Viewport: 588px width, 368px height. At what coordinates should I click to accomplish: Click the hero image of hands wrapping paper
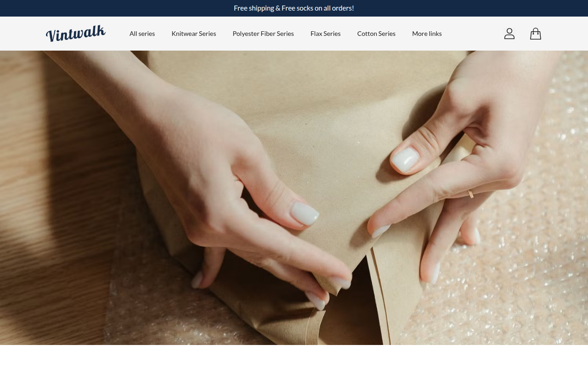[x=294, y=198]
